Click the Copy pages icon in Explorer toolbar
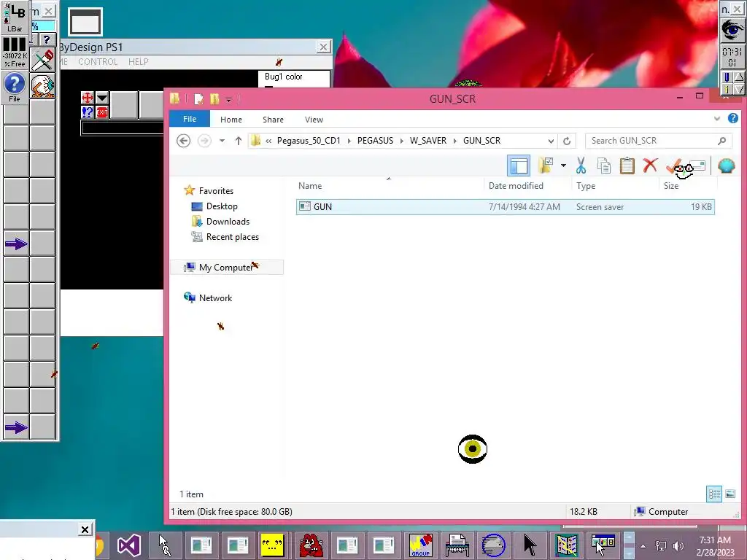747x560 pixels. [603, 166]
